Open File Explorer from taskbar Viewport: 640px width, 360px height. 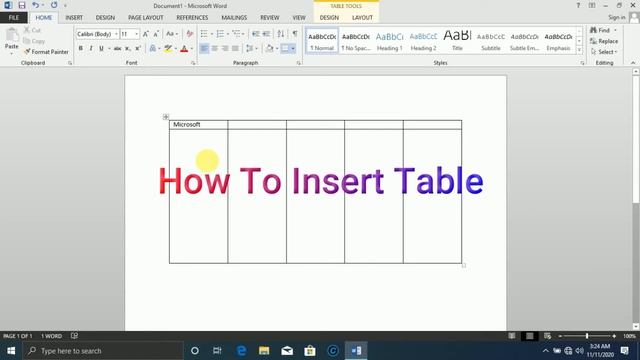[x=264, y=351]
